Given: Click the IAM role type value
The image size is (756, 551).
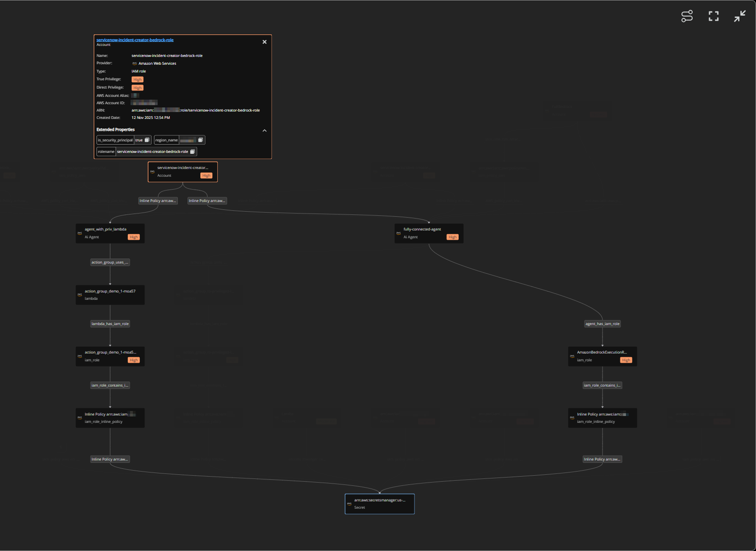Looking at the screenshot, I should 139,71.
